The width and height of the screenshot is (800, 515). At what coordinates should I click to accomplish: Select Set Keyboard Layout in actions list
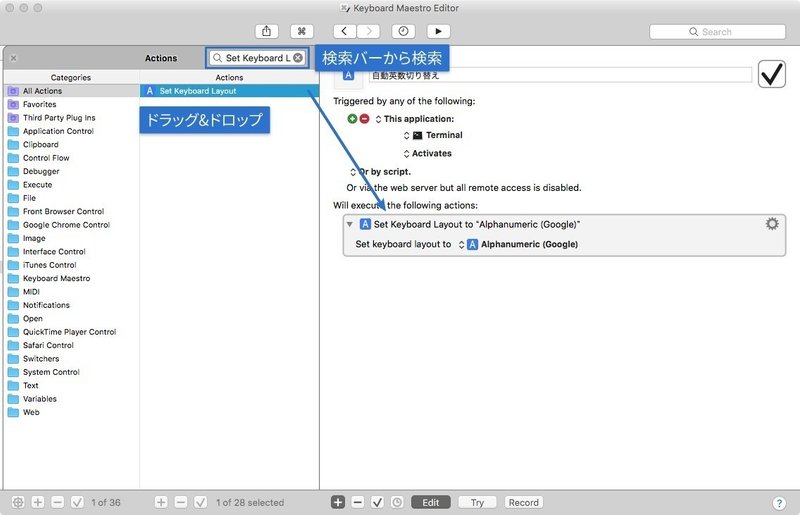(229, 91)
